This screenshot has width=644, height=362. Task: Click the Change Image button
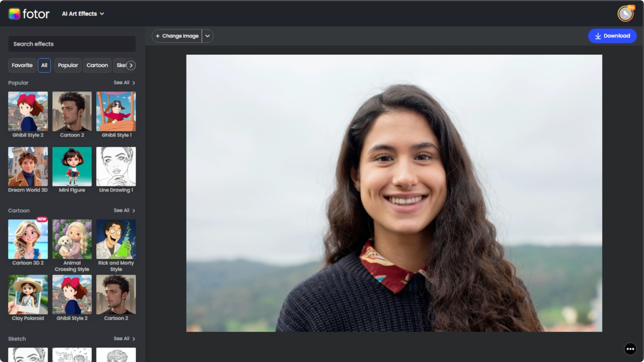click(x=177, y=36)
